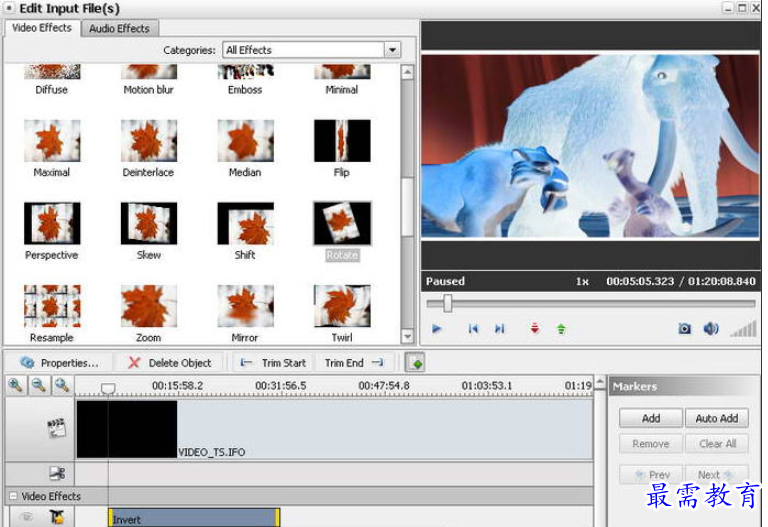Select the Shift effect icon
This screenshot has height=527, width=768.
(245, 223)
